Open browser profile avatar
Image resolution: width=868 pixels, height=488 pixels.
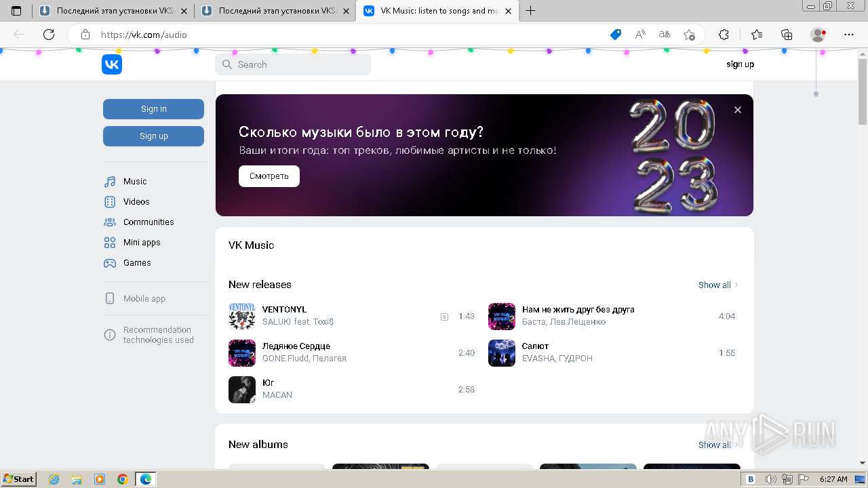(x=818, y=35)
